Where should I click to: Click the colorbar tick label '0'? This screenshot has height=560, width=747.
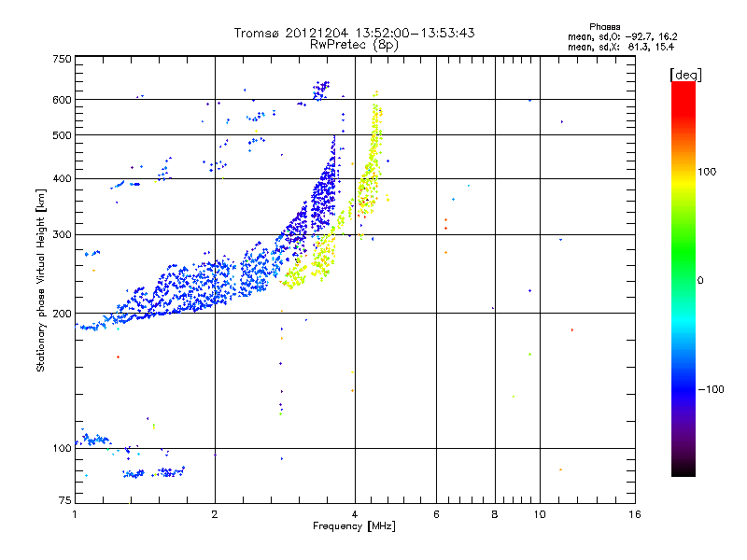700,280
